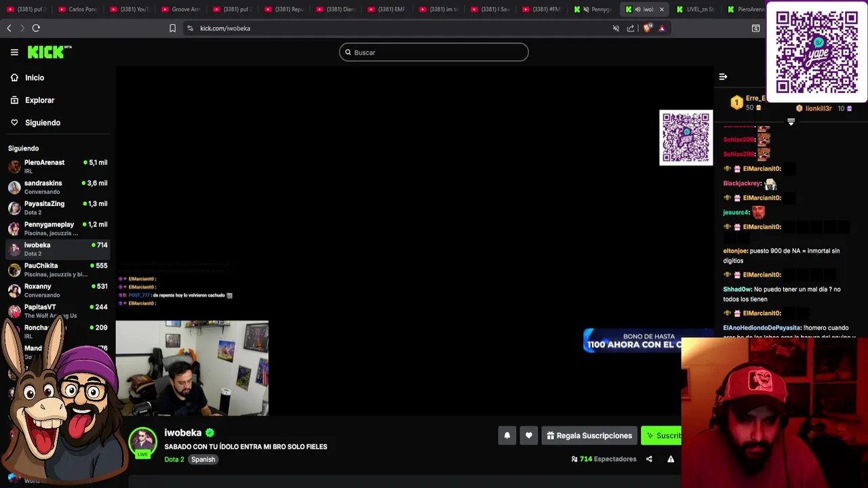Expand the gift leaderboard in chat
Viewport: 868px width, 488px height.
pos(791,122)
